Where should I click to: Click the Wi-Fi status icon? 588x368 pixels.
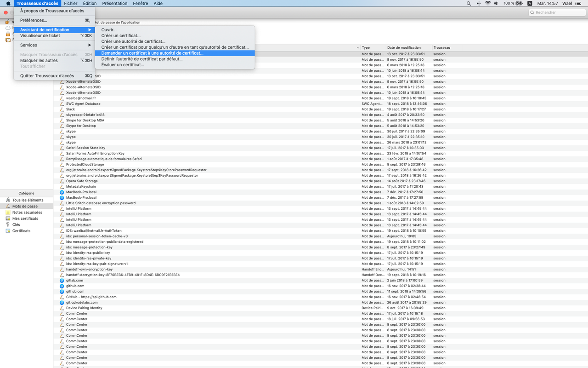[x=488, y=3]
